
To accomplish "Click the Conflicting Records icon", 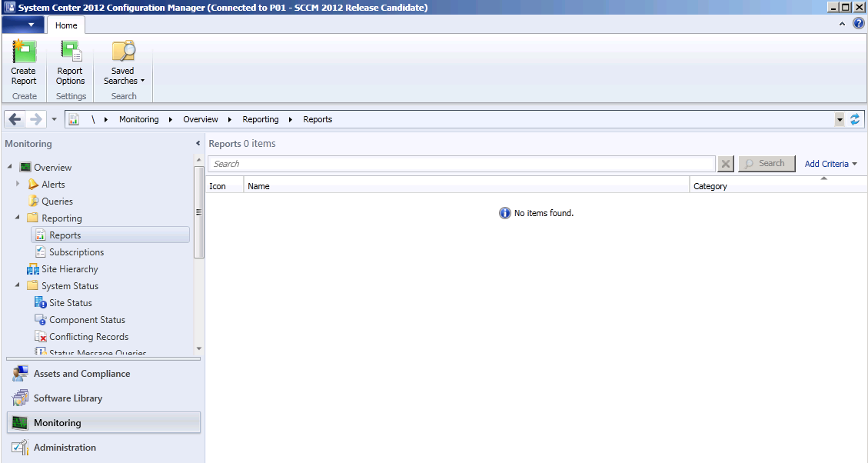I will coord(41,337).
